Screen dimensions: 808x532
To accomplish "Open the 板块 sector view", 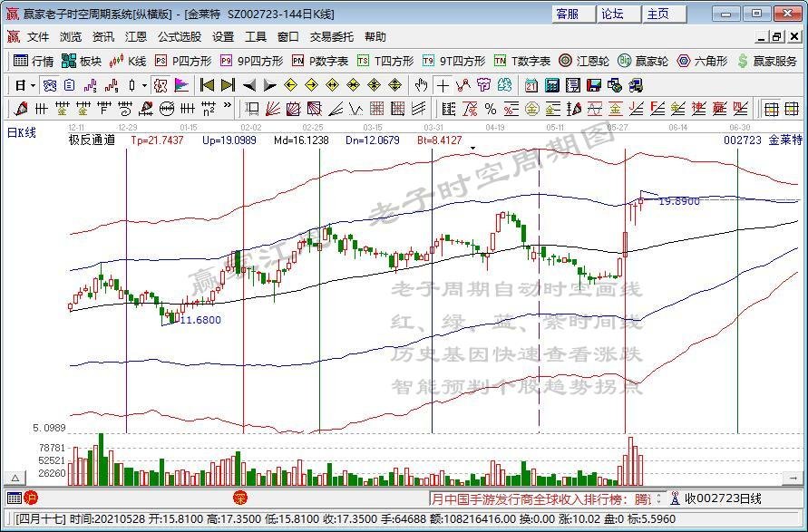I will 82,62.
